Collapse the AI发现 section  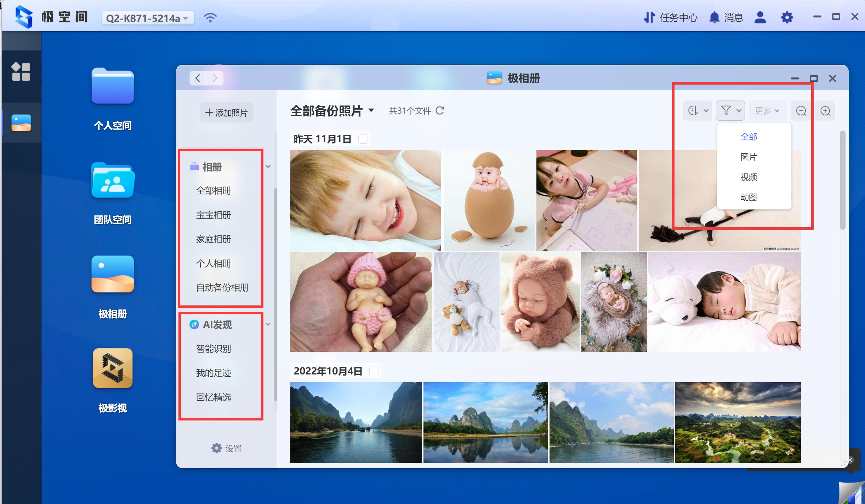268,324
